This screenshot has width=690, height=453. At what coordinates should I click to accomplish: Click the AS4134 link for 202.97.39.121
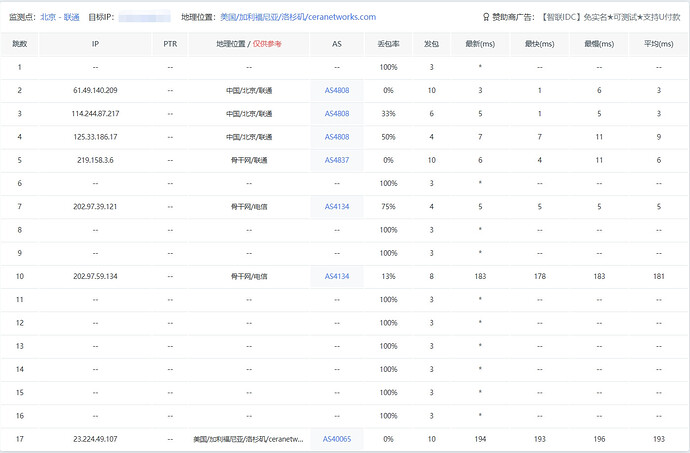click(x=337, y=206)
